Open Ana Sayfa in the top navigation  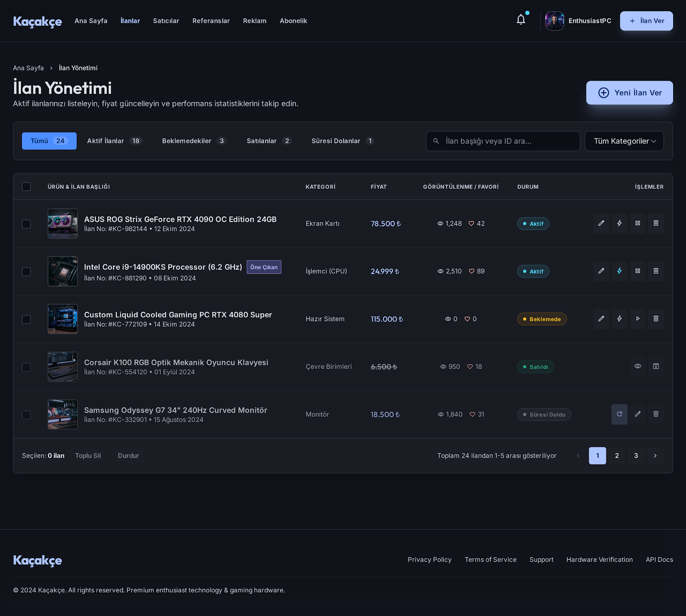point(91,21)
